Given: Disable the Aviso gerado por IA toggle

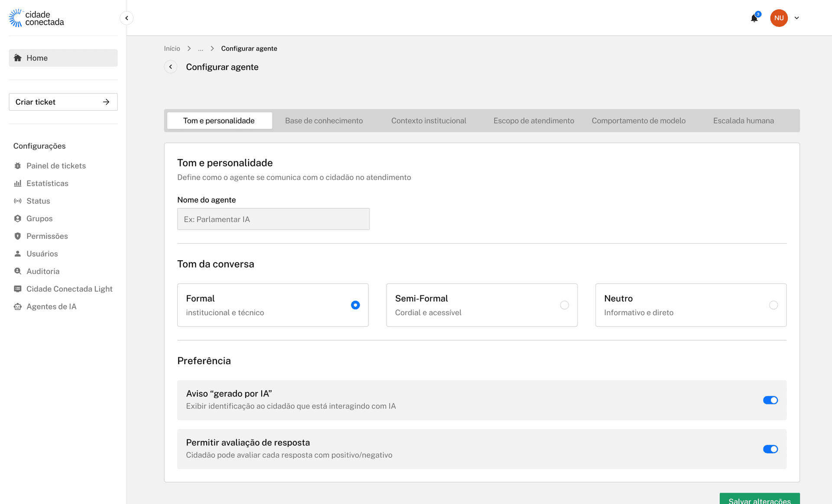Looking at the screenshot, I should pos(770,400).
